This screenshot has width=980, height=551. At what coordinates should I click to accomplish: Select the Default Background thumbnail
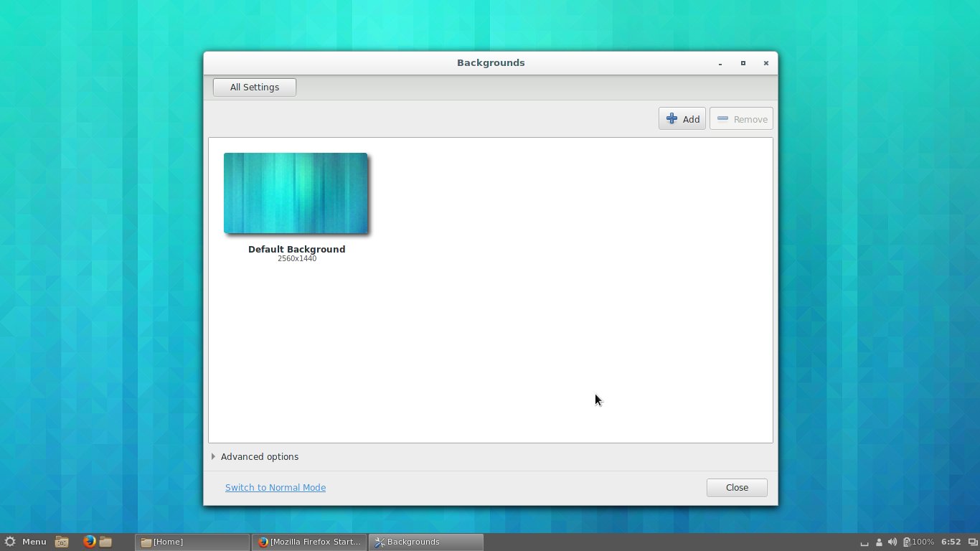(x=296, y=193)
